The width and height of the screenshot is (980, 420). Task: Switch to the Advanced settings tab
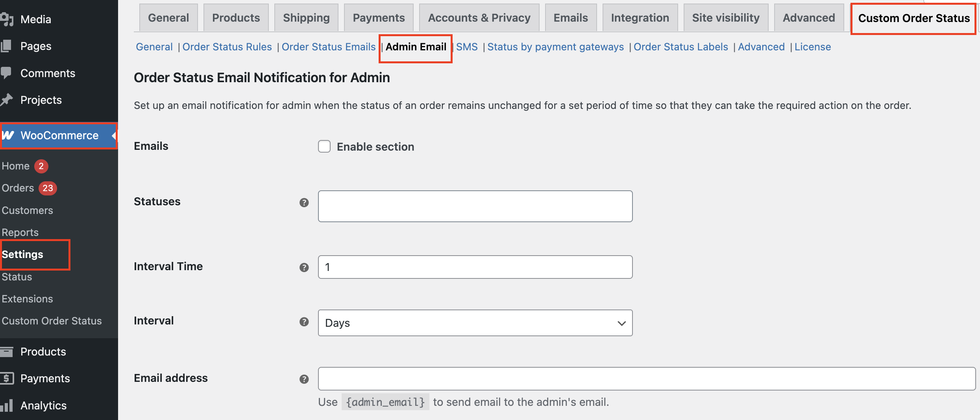point(809,18)
